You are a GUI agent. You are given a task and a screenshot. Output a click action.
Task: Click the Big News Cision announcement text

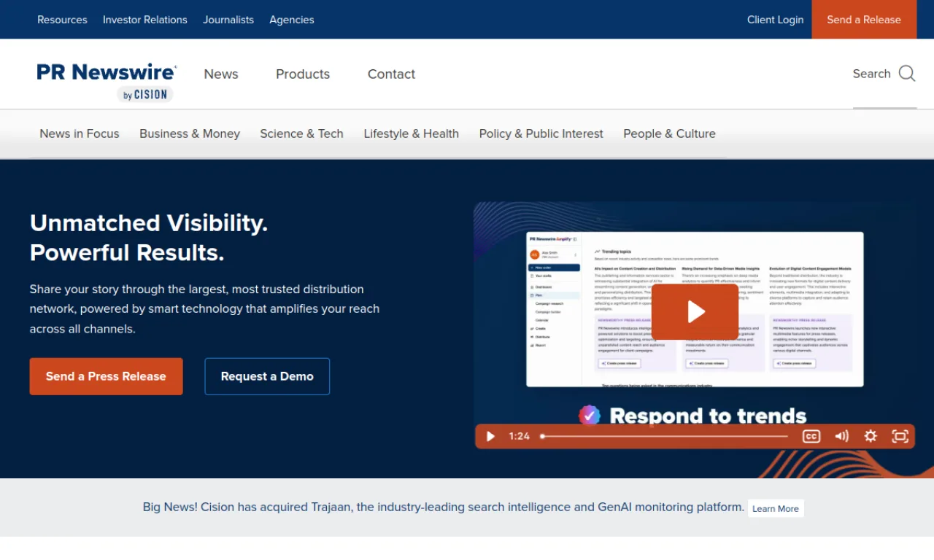(444, 507)
